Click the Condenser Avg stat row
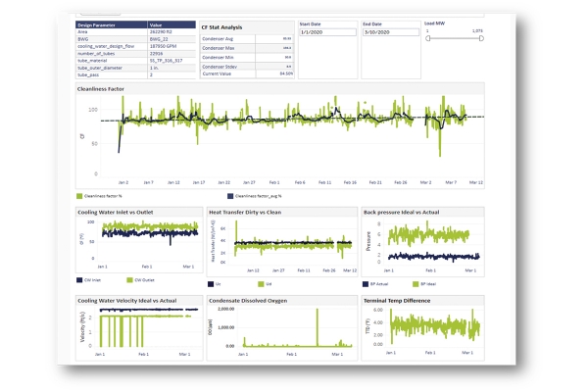588x392 pixels. (x=247, y=39)
